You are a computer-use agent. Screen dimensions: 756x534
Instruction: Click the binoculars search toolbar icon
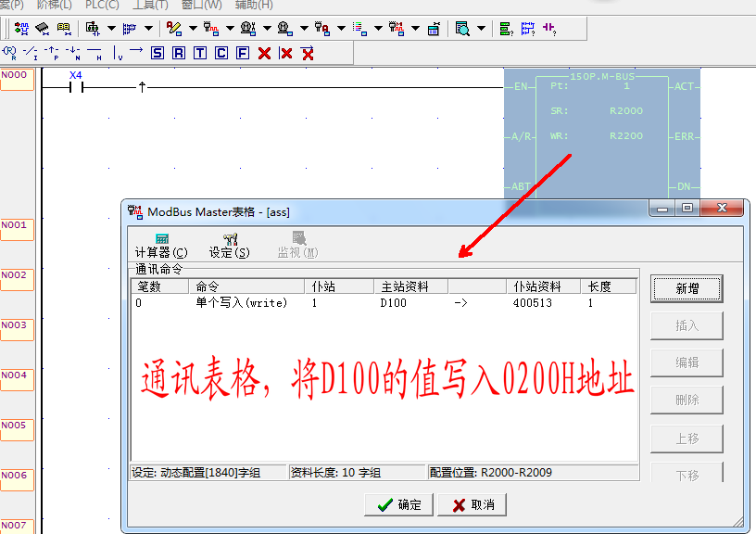pos(64,29)
